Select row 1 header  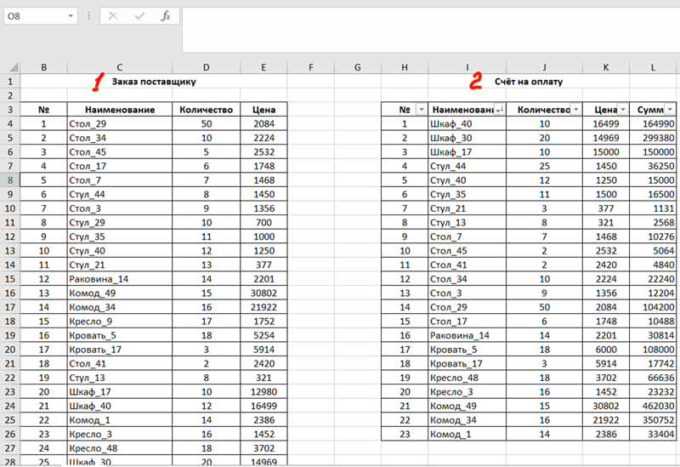click(10, 82)
